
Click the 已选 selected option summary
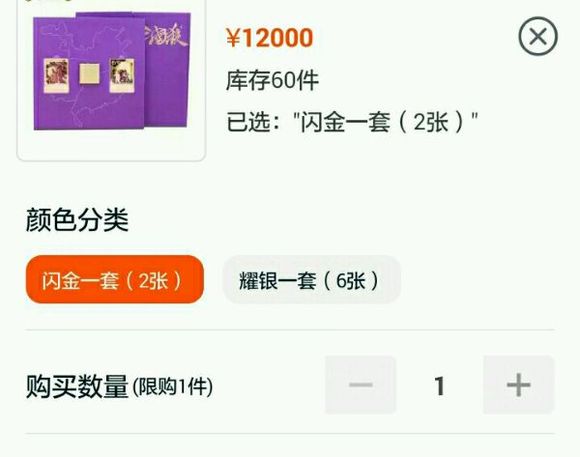click(352, 122)
